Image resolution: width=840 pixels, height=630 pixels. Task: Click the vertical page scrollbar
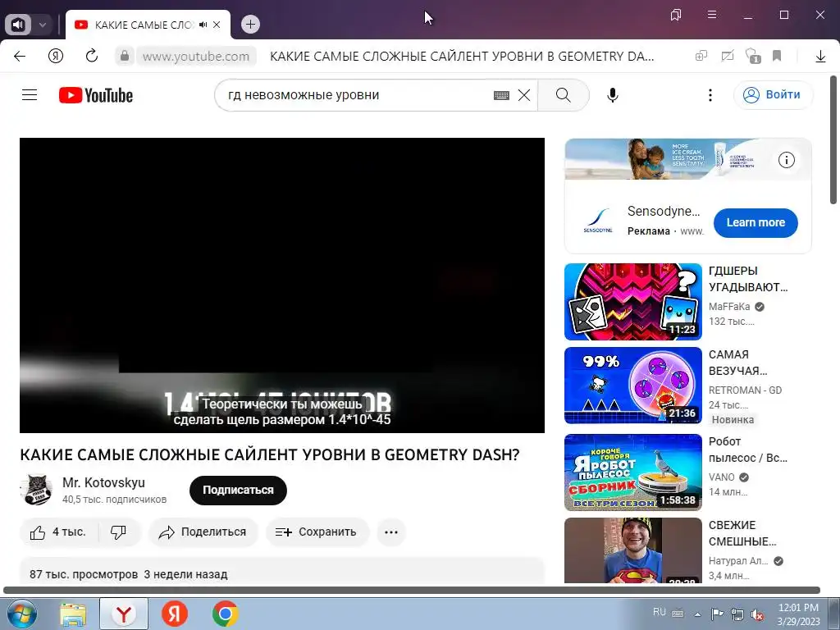pos(833,139)
